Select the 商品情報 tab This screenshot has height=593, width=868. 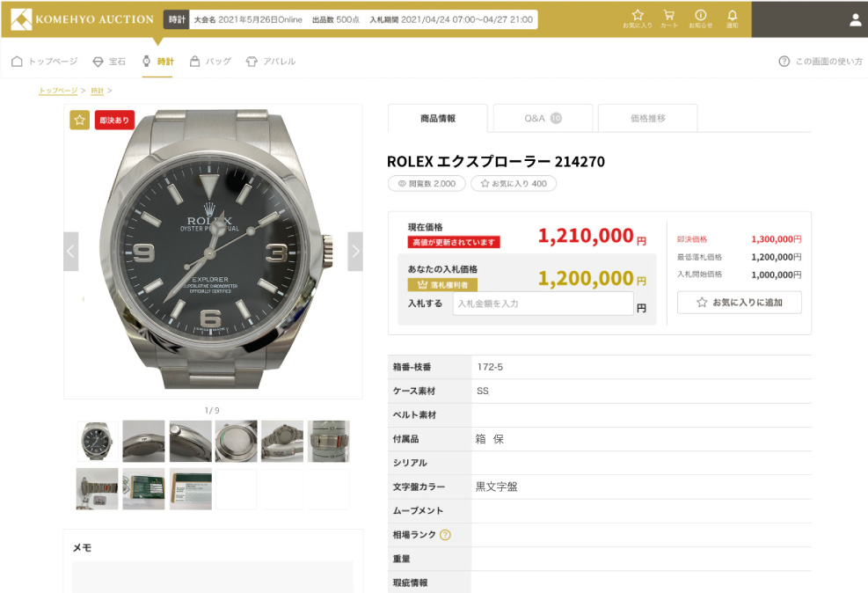pos(438,119)
